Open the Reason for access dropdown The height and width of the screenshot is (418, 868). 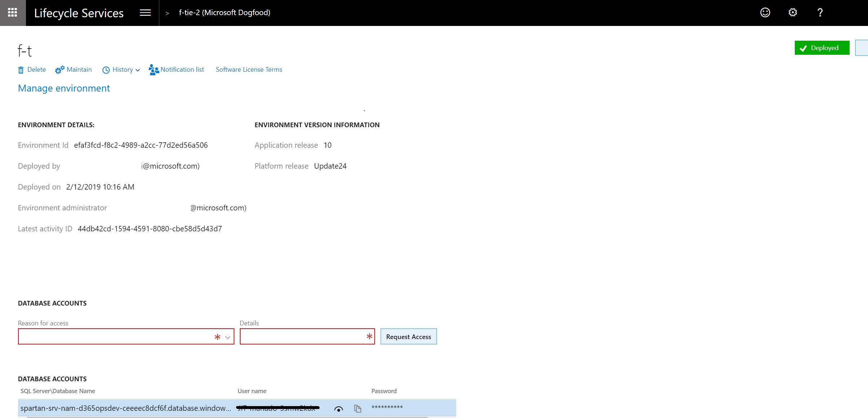pos(228,337)
